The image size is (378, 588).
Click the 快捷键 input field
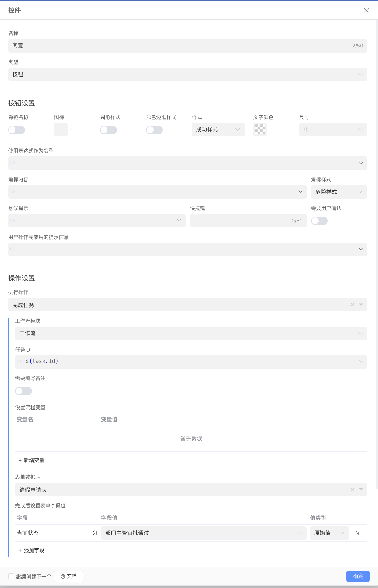point(240,221)
